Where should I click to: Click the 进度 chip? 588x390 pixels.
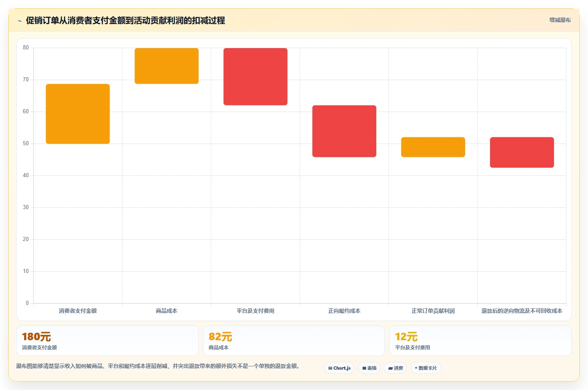[395, 368]
